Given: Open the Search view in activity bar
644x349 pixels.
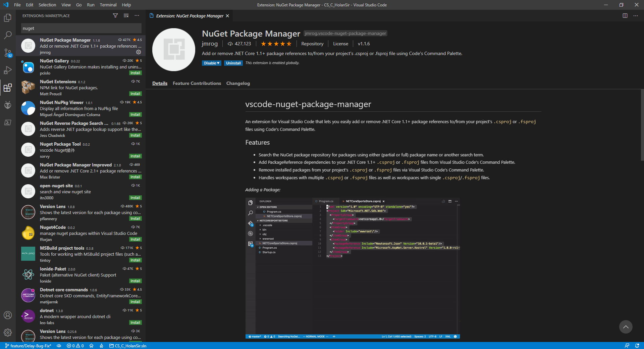Looking at the screenshot, I should pos(7,35).
